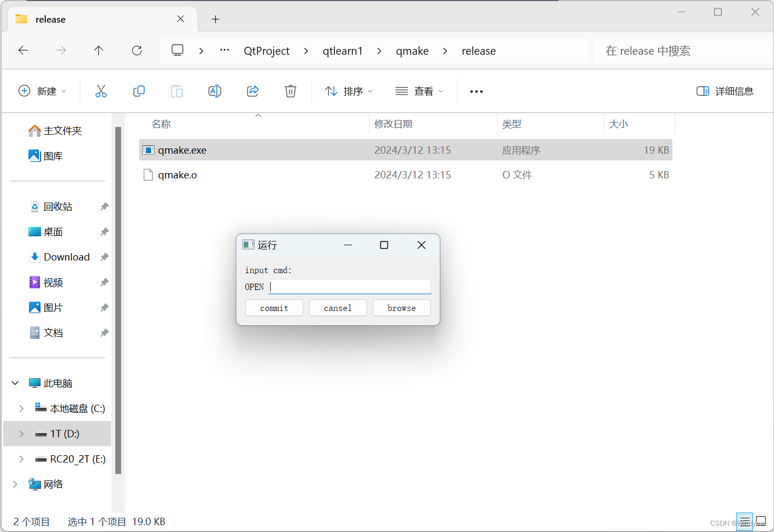
Task: Expand the 本地磁盘 (C:) drive
Action: click(21, 408)
